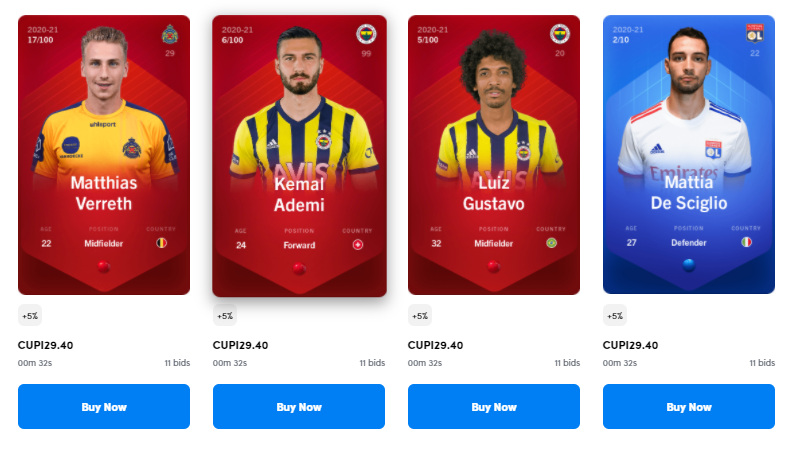Buy Now the Kemal Ademi card
This screenshot has width=790, height=449.
click(299, 407)
